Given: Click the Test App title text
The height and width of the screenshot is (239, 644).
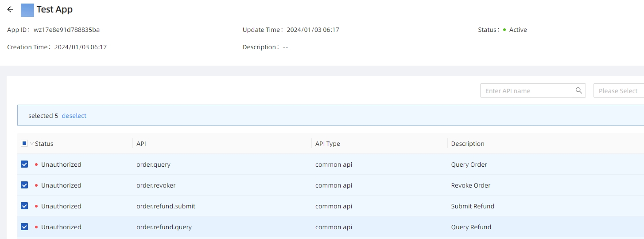Looking at the screenshot, I should pos(54,9).
